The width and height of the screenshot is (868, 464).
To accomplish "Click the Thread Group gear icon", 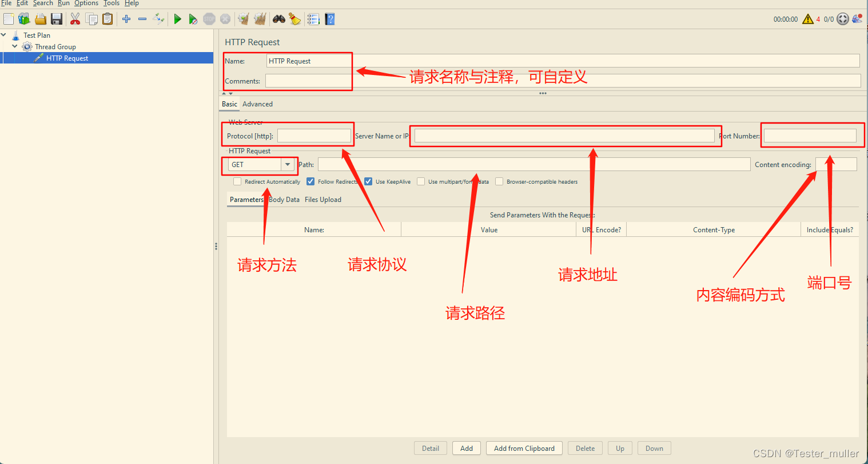I will click(27, 46).
